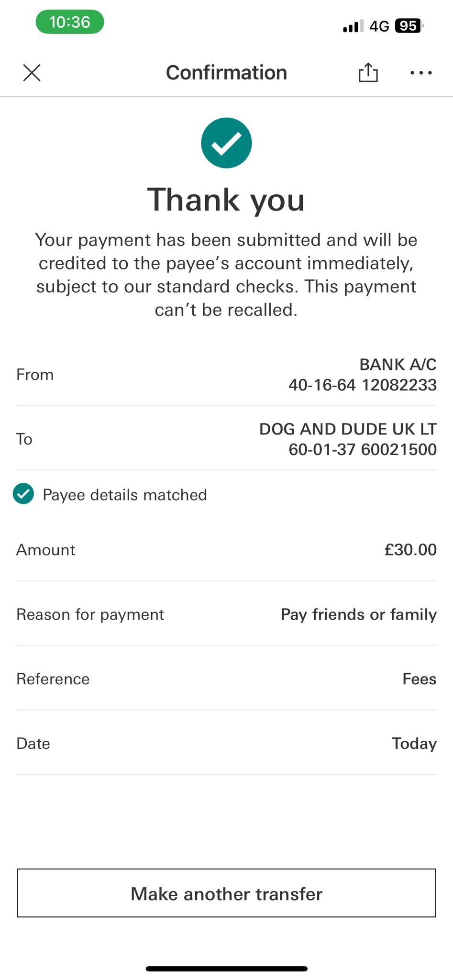The image size is (453, 980).
Task: Tap the home indicator bar
Action: coord(226,969)
